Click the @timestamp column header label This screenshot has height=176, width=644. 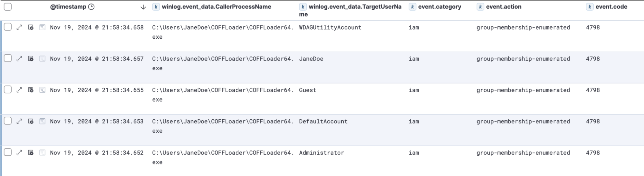click(68, 7)
